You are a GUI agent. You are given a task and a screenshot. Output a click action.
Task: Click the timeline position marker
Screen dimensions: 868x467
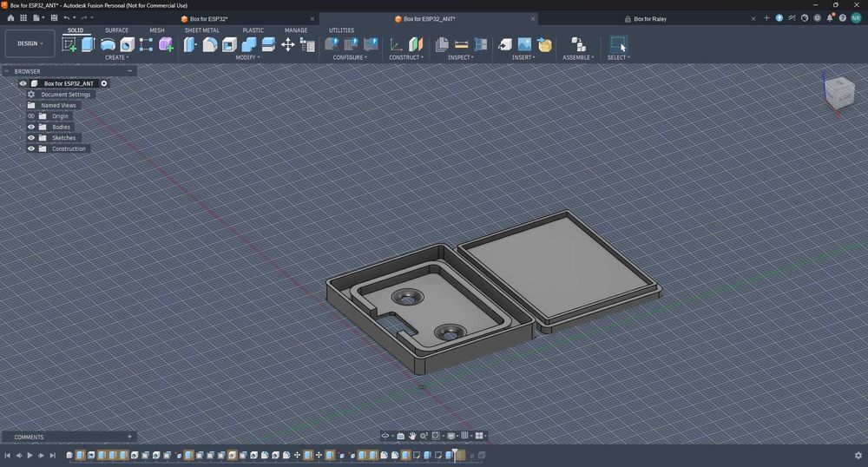tap(455, 454)
